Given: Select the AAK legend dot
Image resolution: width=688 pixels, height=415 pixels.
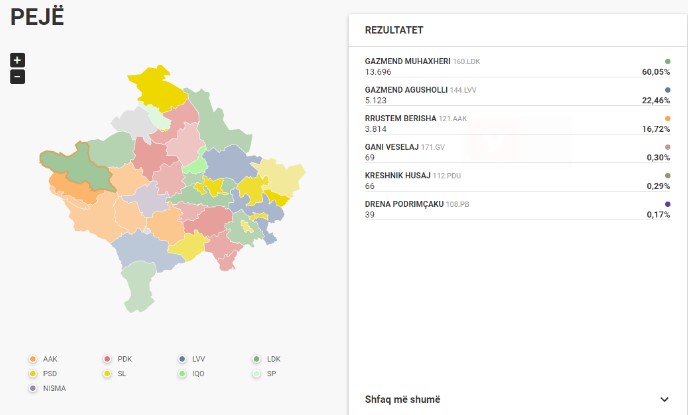Looking at the screenshot, I should pyautogui.click(x=32, y=359).
